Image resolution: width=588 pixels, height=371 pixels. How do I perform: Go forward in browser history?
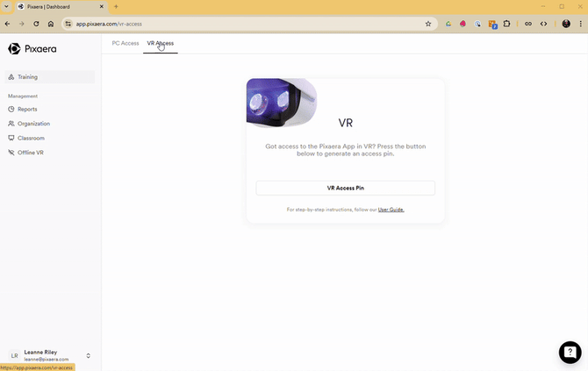pyautogui.click(x=22, y=24)
